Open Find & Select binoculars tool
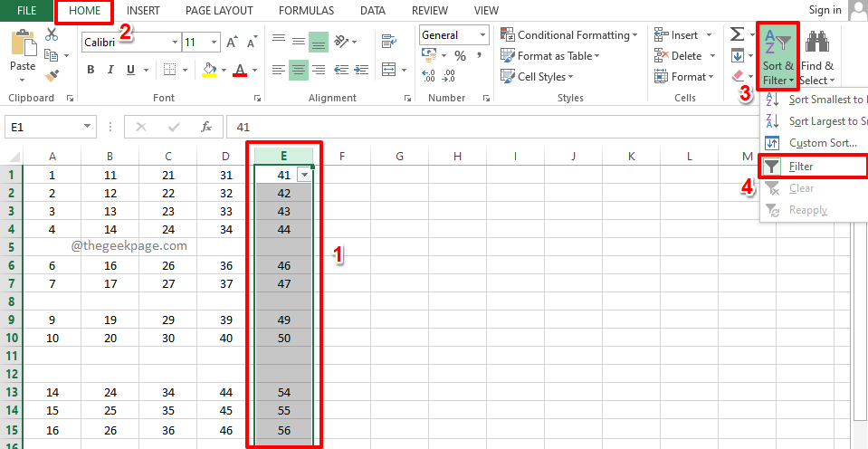868x449 pixels. [x=817, y=56]
